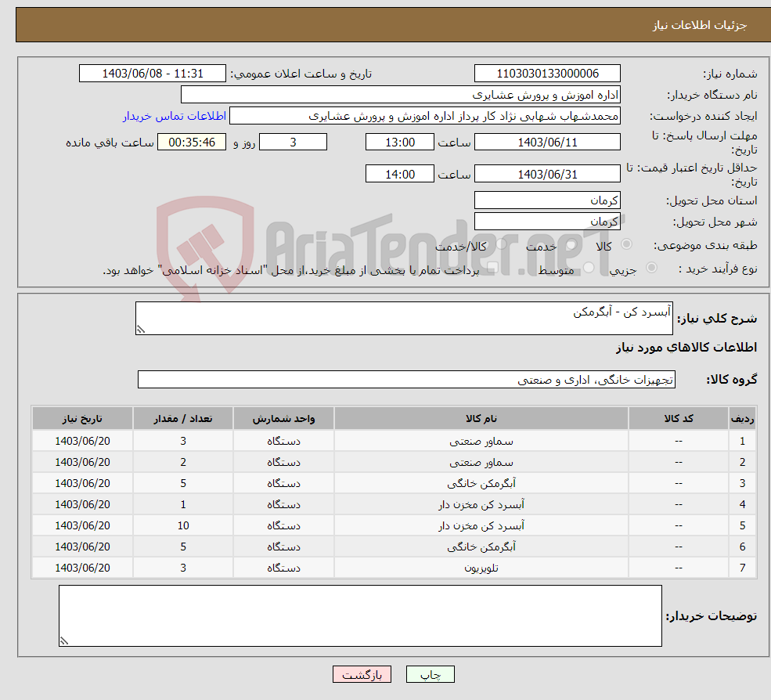771x700 pixels.
Task: Click the دستگاه unit in row 6
Action: [283, 547]
